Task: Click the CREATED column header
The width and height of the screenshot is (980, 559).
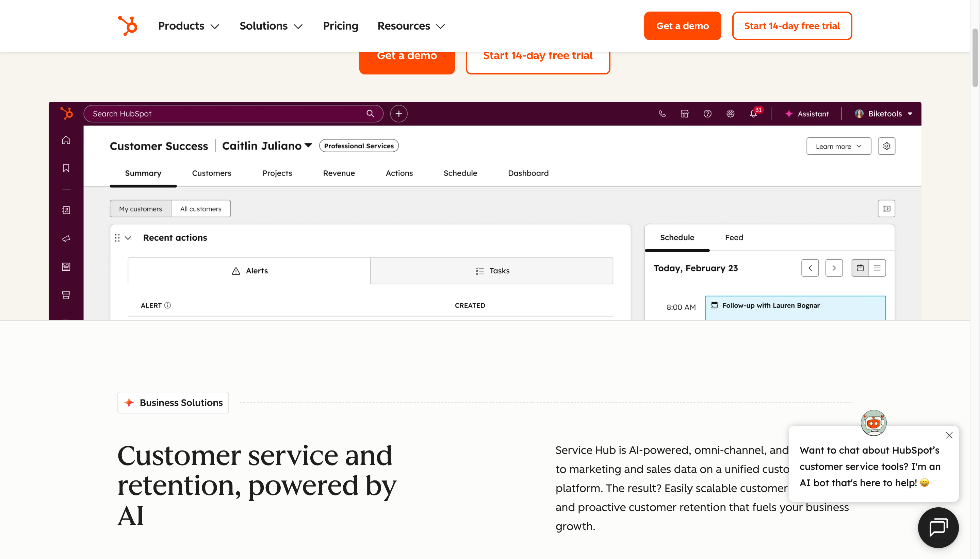Action: 470,306
